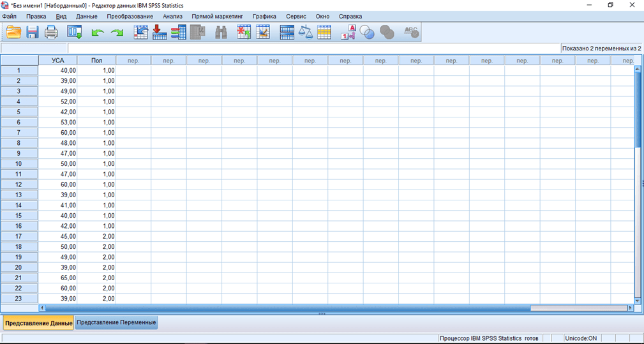Open the Графика menu
Screen dimensions: 644x344
(264, 16)
